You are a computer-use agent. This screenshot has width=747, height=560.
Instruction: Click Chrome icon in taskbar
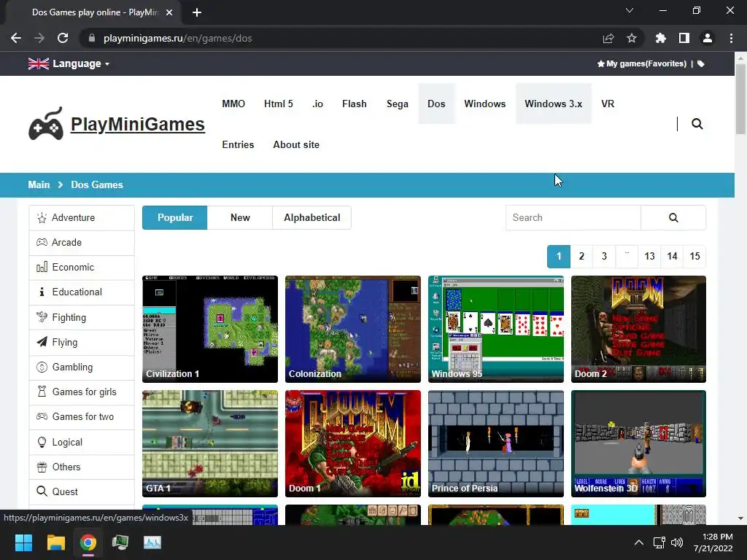pos(88,542)
